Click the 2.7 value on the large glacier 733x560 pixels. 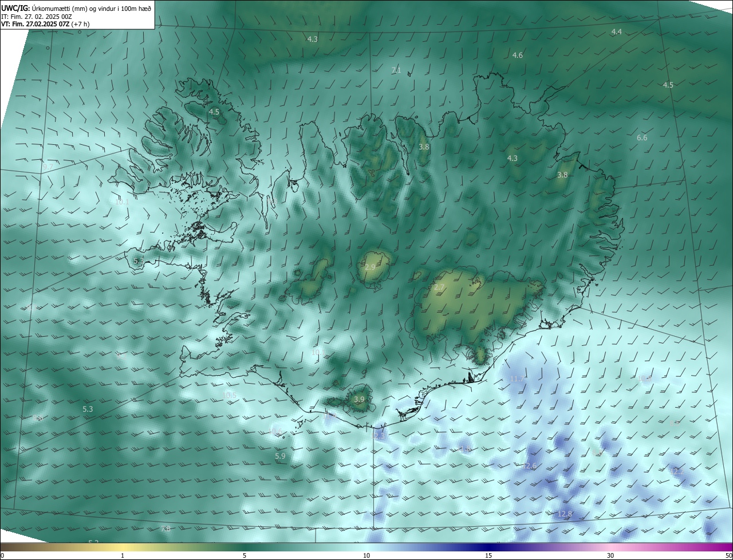[x=439, y=287]
